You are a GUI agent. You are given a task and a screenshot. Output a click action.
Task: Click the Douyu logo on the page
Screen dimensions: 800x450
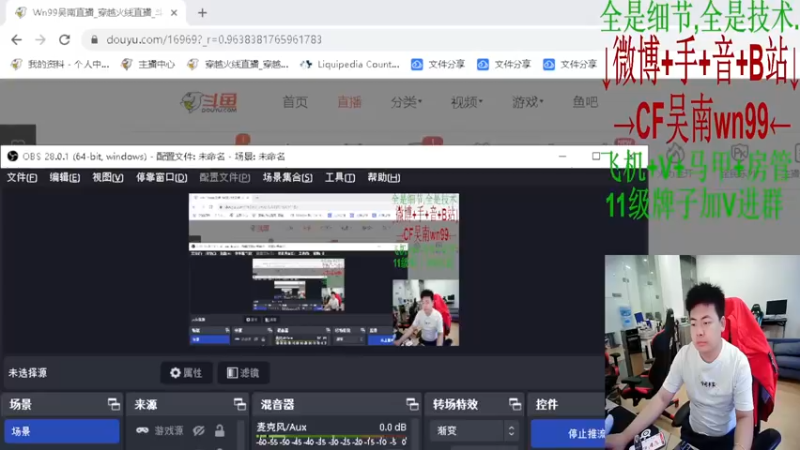[x=209, y=102]
